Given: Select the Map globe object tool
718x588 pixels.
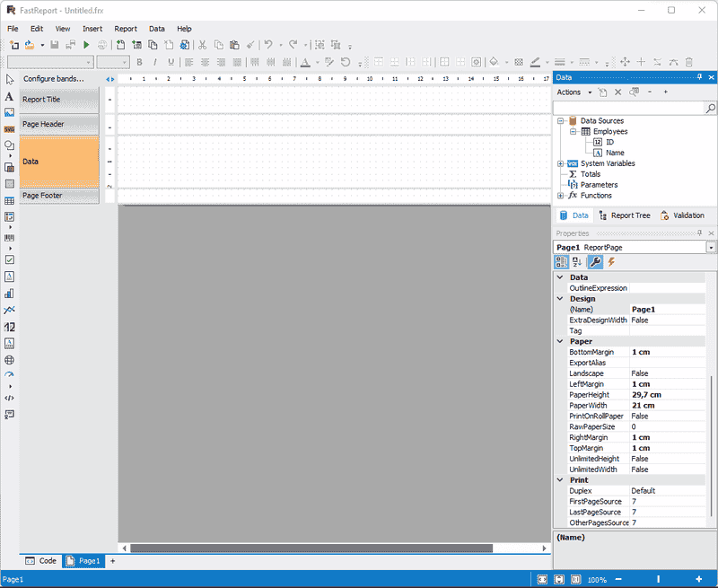Looking at the screenshot, I should coord(9,360).
